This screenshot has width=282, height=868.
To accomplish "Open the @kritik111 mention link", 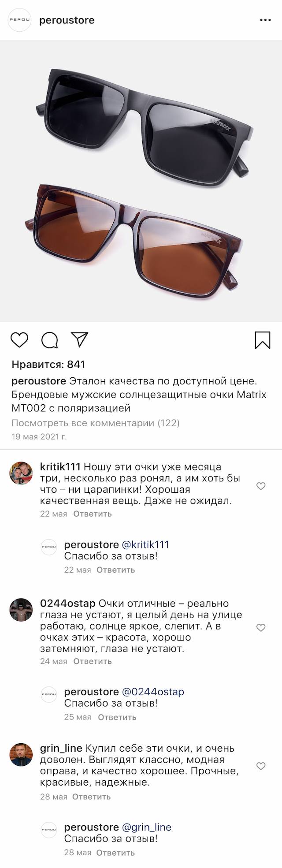I will (x=145, y=544).
